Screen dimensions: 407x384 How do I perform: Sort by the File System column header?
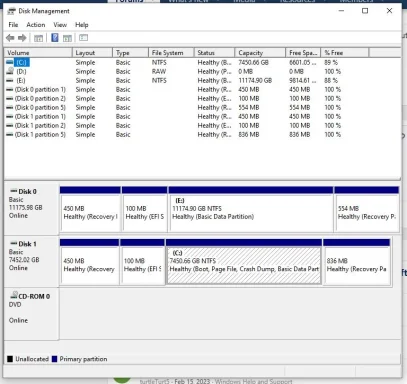point(171,53)
